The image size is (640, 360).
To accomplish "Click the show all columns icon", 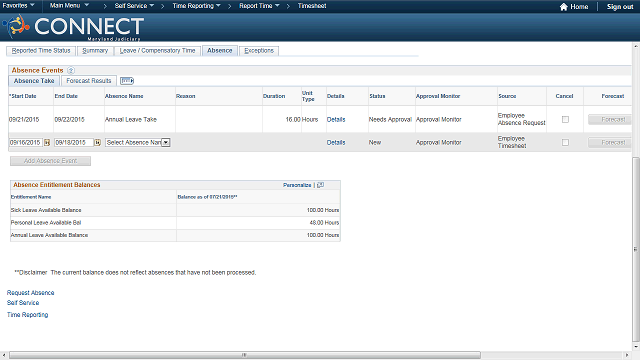I will 127,81.
